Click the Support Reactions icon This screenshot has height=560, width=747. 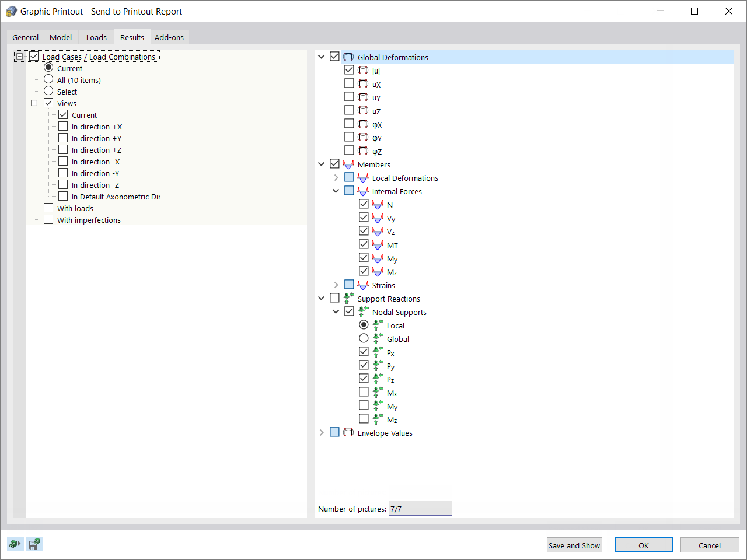[x=348, y=298]
